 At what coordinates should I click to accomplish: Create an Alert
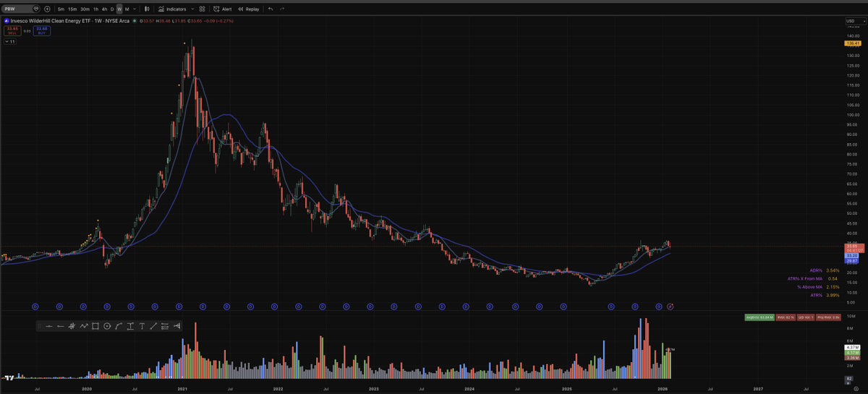222,9
